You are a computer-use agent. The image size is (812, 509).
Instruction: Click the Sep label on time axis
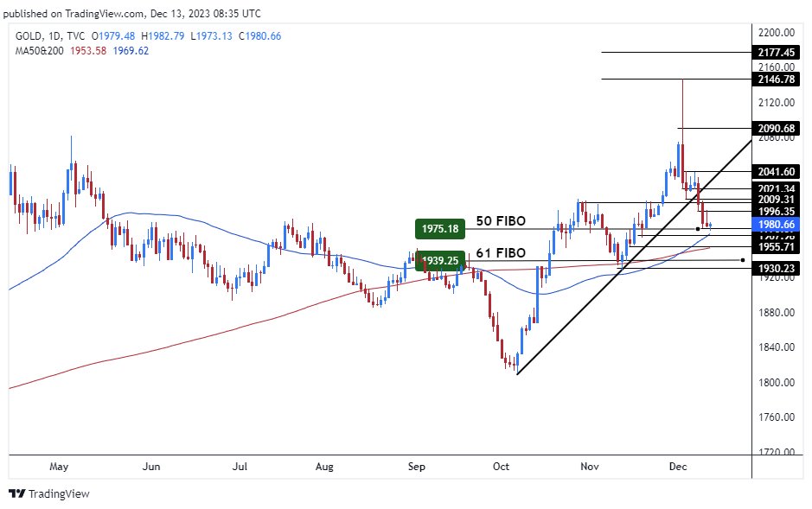[416, 467]
